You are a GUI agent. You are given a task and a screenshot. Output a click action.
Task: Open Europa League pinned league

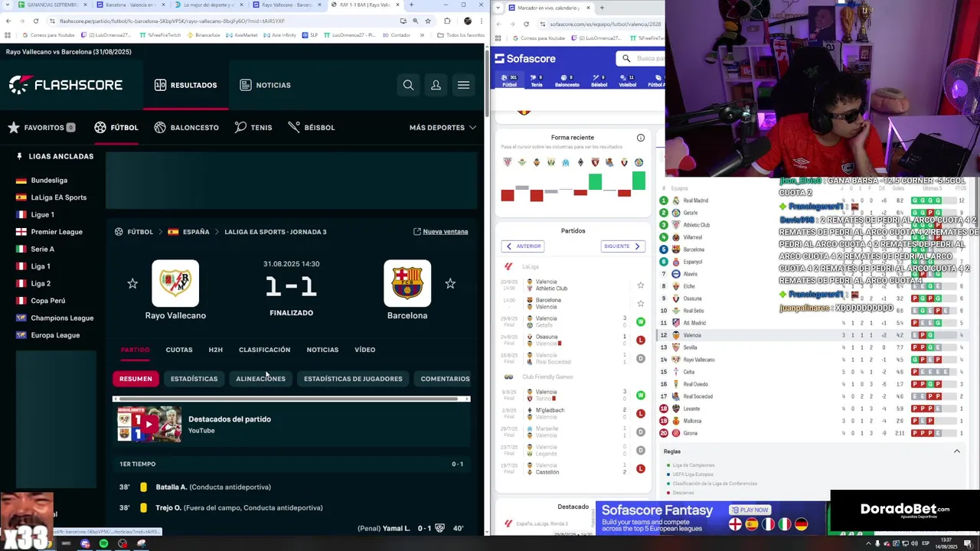(47, 335)
